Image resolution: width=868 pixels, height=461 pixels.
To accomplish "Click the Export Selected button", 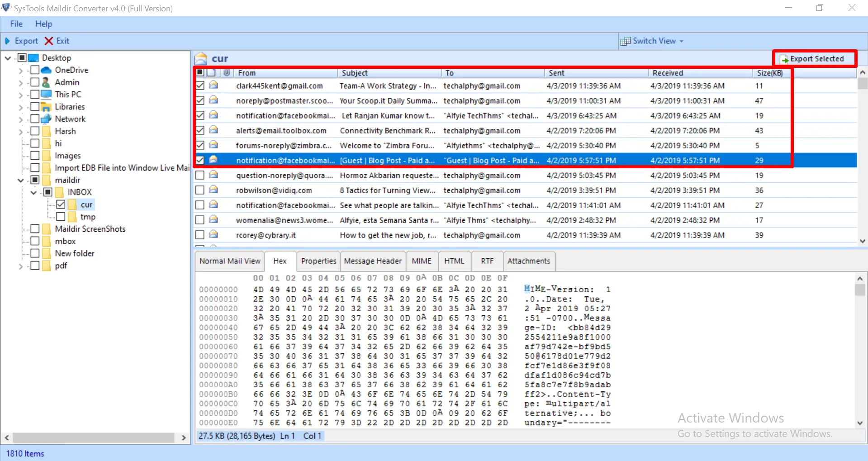I will pos(814,59).
